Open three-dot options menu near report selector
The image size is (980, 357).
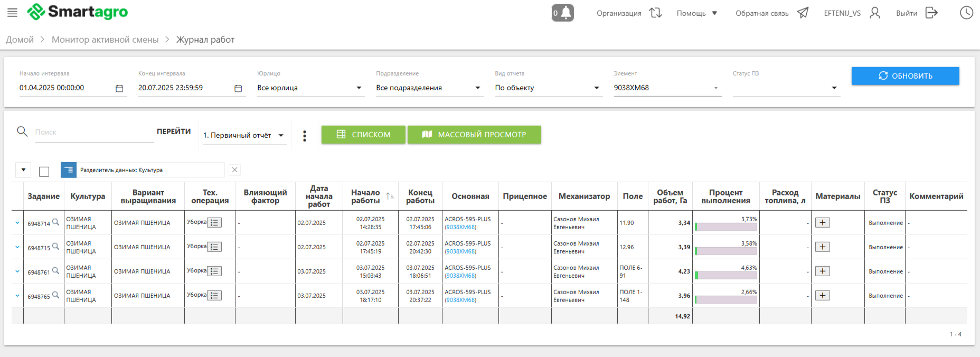coord(305,136)
